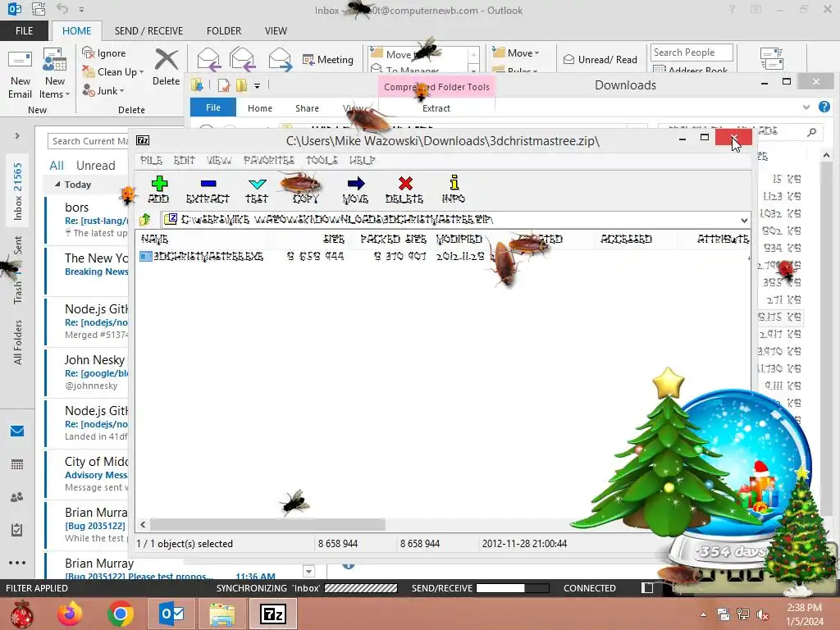Expand the 7-Zip address path dropdown

pyautogui.click(x=744, y=220)
